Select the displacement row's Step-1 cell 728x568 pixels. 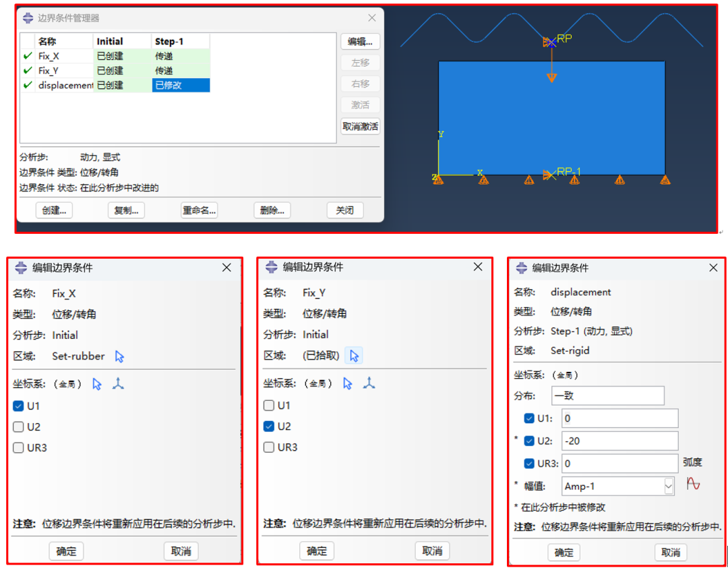[180, 86]
